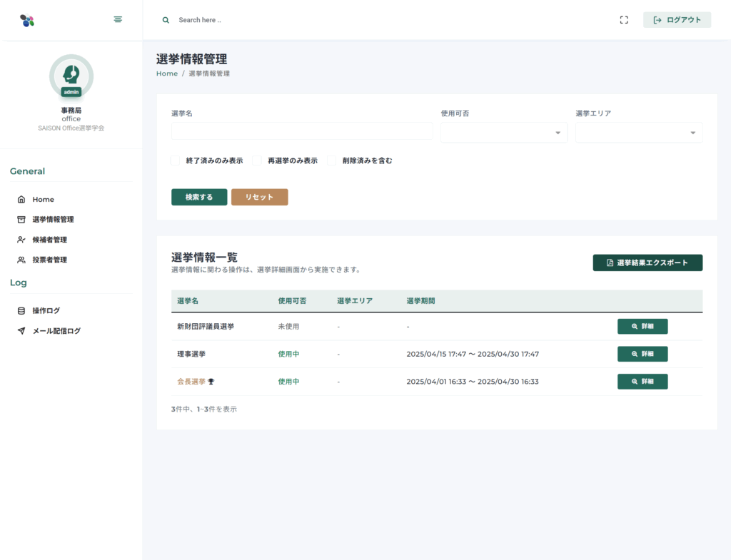
Task: Click the trophy icon beside 会長選挙
Action: [211, 382]
